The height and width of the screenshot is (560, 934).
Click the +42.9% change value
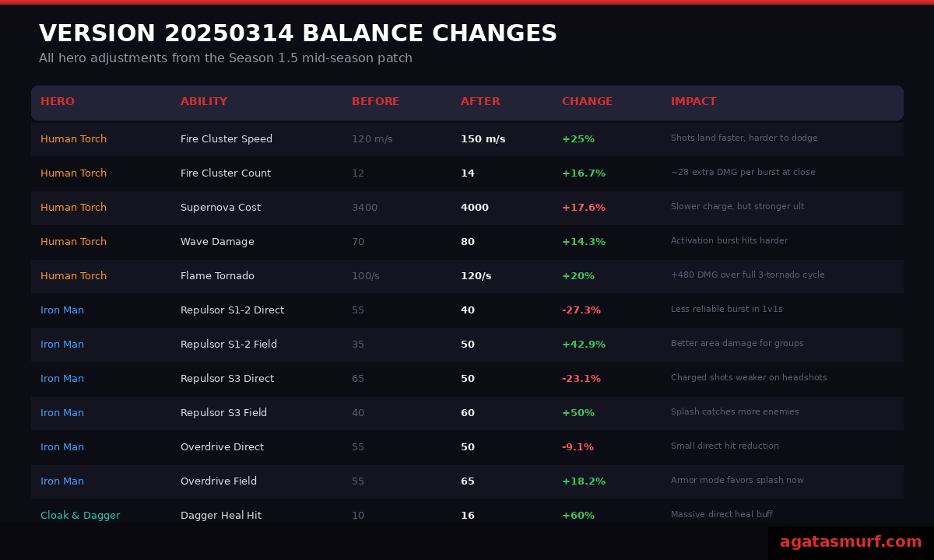point(584,345)
